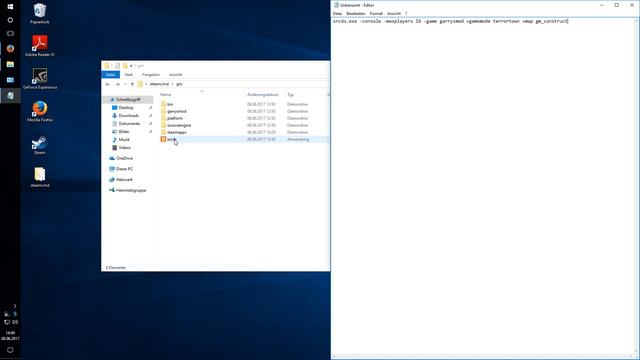Image resolution: width=640 pixels, height=360 pixels.
Task: Open Netzwerk in the navigation pane
Action: 124,180
